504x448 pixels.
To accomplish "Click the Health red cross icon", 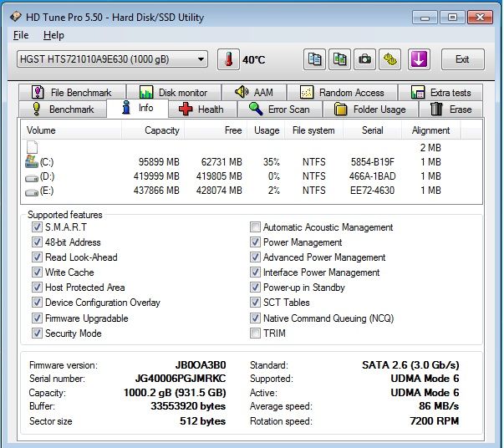I will tap(186, 109).
